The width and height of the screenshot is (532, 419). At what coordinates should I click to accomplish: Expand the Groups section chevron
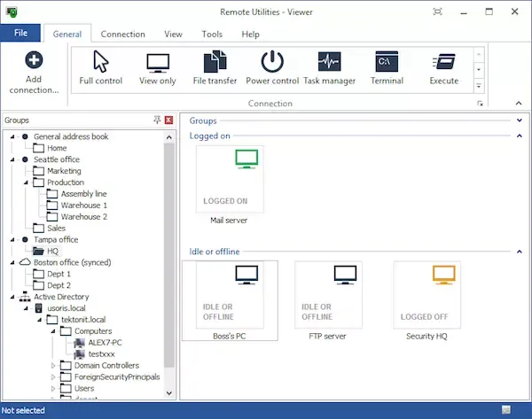pos(520,120)
